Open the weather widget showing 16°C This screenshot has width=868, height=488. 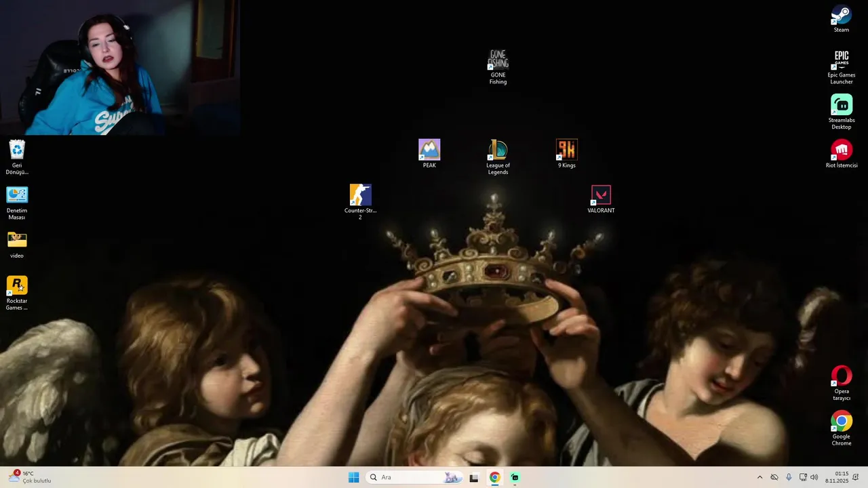click(31, 477)
